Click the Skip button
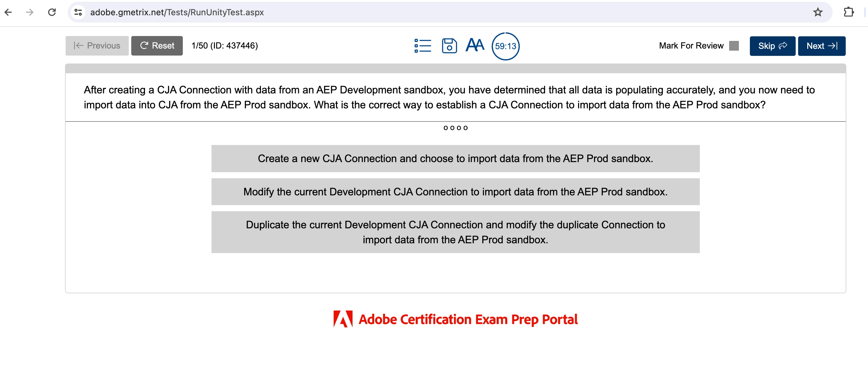This screenshot has width=868, height=384. coord(772,46)
